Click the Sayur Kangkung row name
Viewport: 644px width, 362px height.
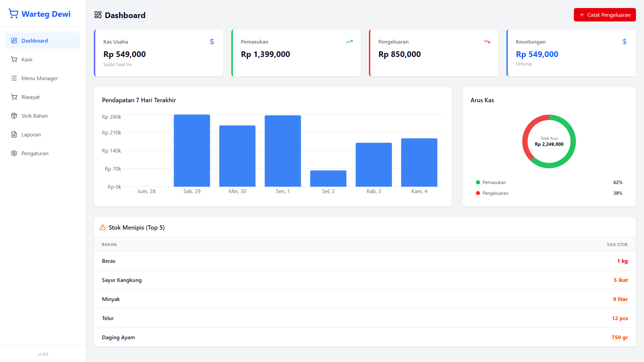(x=122, y=280)
